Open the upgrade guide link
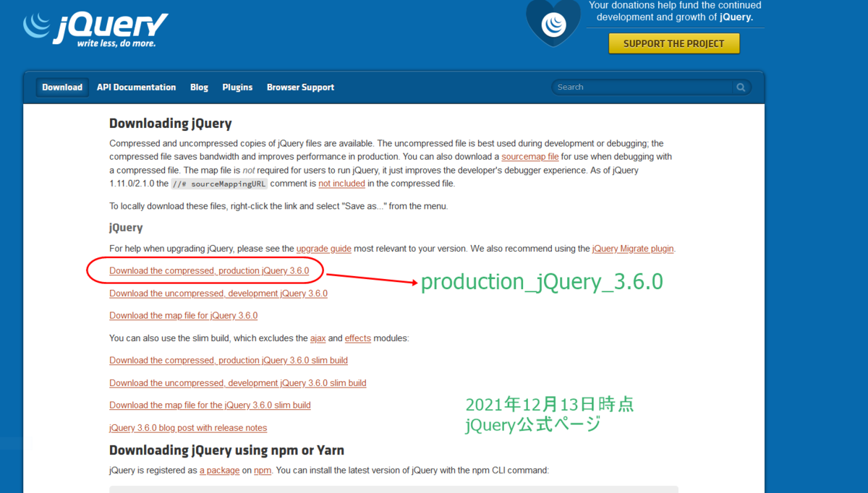This screenshot has height=493, width=868. point(324,249)
